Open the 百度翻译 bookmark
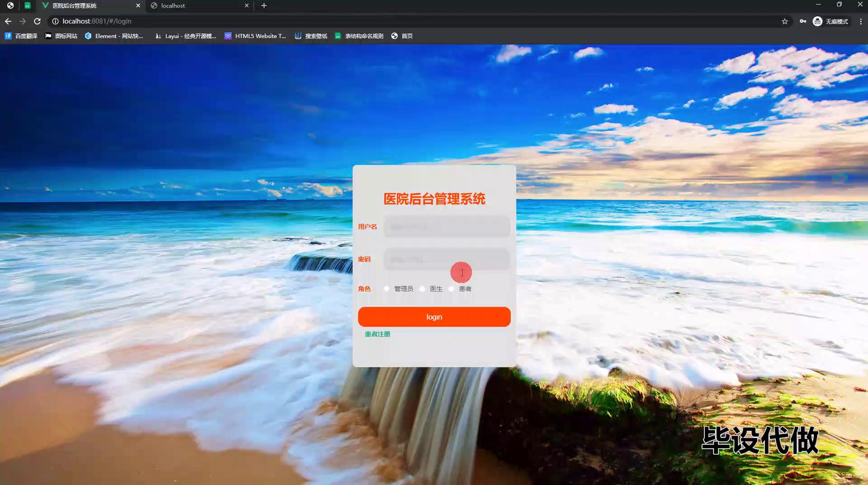Image resolution: width=868 pixels, height=485 pixels. point(21,36)
